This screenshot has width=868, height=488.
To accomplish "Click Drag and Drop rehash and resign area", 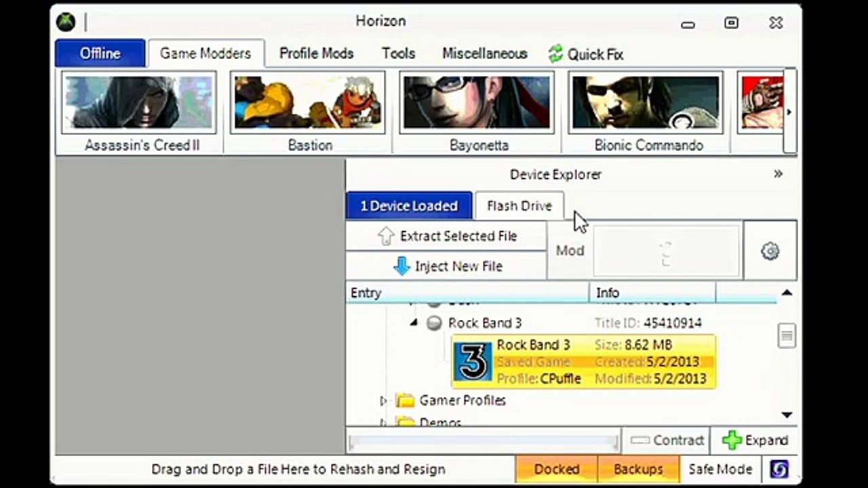I will (x=298, y=469).
